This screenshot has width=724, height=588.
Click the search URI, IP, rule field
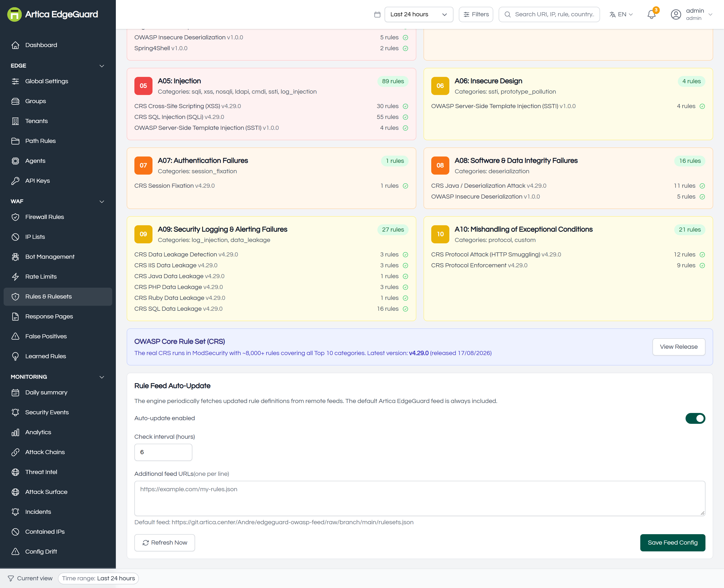click(x=549, y=14)
